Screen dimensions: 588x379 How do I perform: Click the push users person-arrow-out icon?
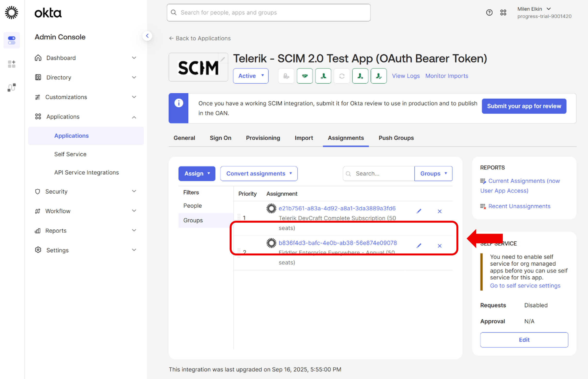(x=360, y=76)
